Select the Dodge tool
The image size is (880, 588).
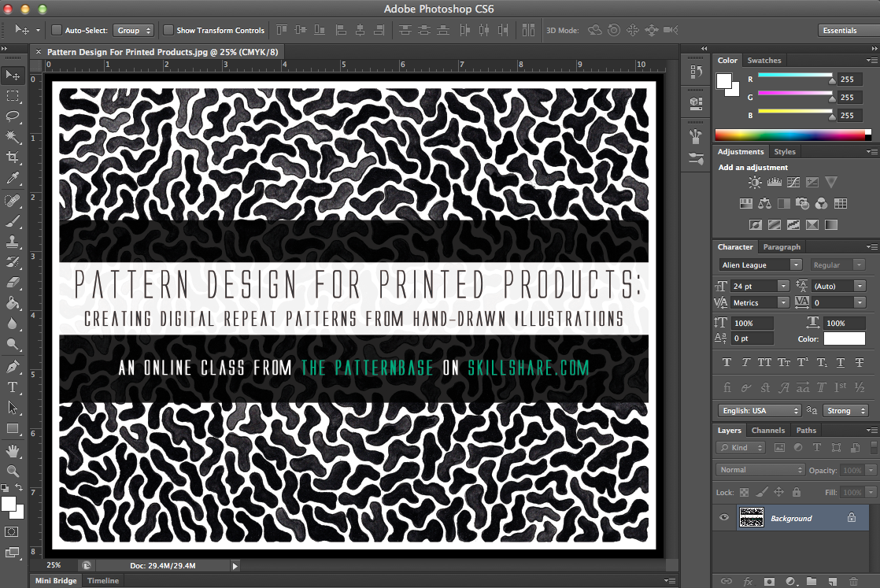(13, 345)
